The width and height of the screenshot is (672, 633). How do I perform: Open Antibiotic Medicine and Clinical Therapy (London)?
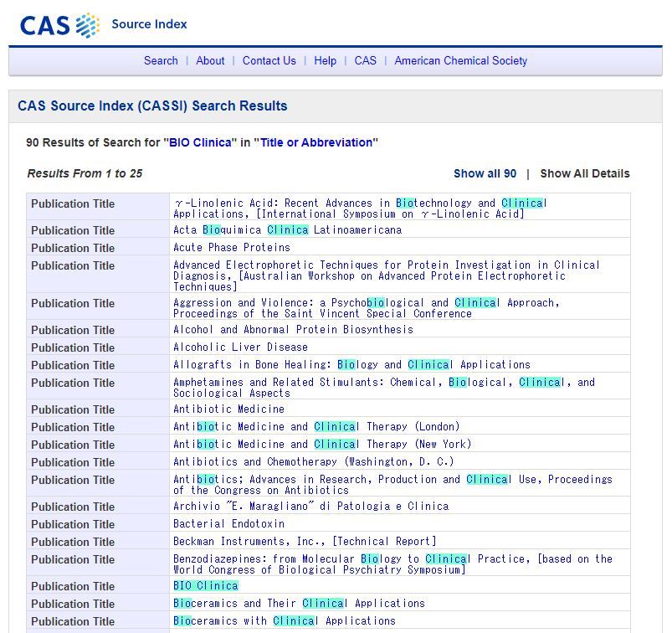pyautogui.click(x=316, y=427)
